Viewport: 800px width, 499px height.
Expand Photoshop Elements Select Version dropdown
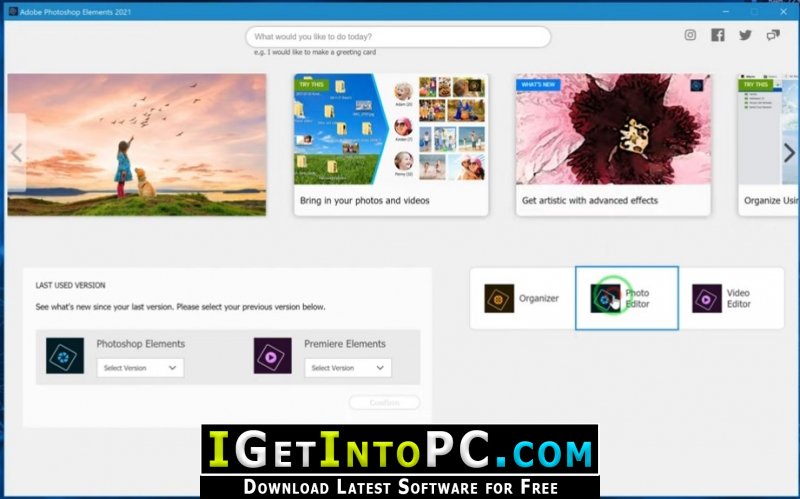click(x=140, y=368)
